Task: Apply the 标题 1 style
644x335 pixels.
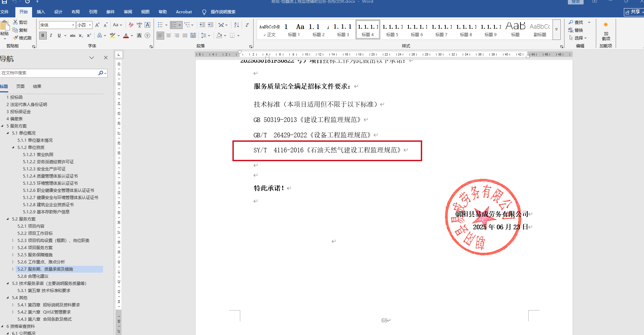Action: (x=294, y=29)
